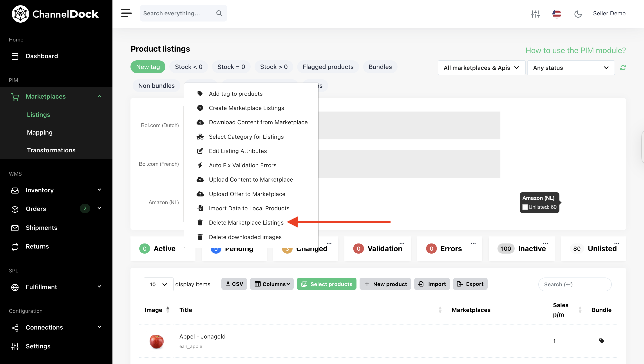Choose Delete Marketplace Listings menu item

[x=246, y=222]
